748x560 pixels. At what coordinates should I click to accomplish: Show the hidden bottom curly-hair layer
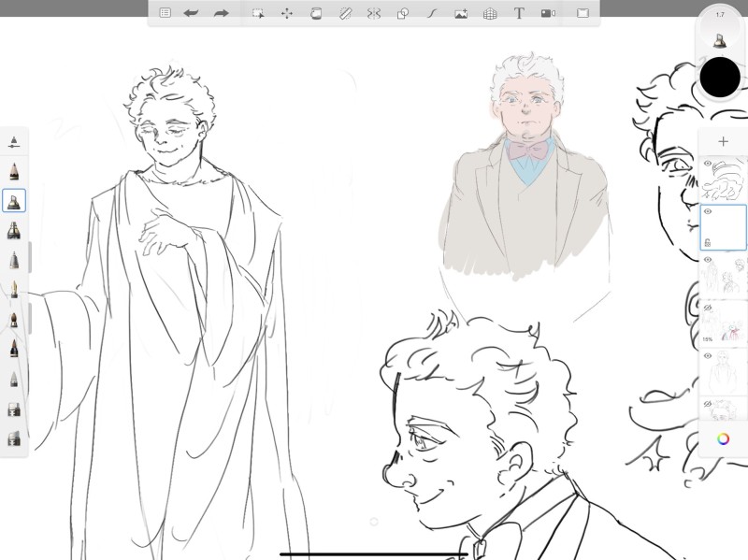point(708,404)
